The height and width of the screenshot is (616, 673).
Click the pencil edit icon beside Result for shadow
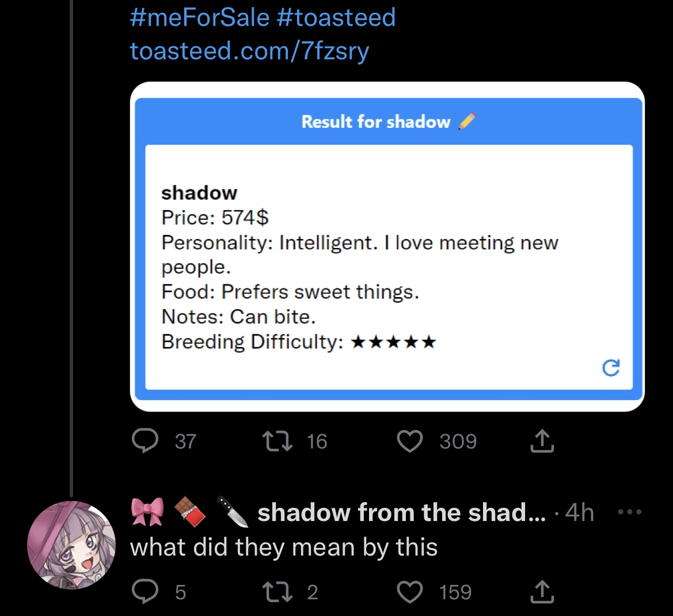point(467,121)
